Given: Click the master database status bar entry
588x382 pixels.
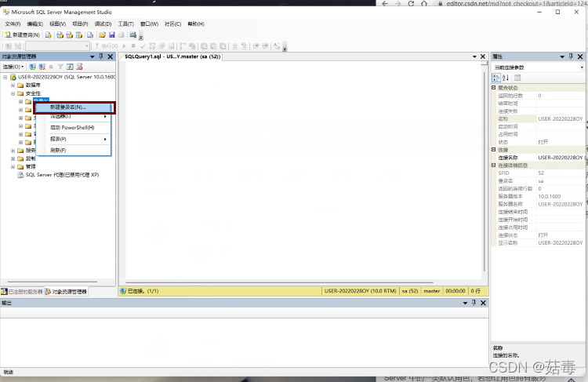Looking at the screenshot, I should pos(432,291).
